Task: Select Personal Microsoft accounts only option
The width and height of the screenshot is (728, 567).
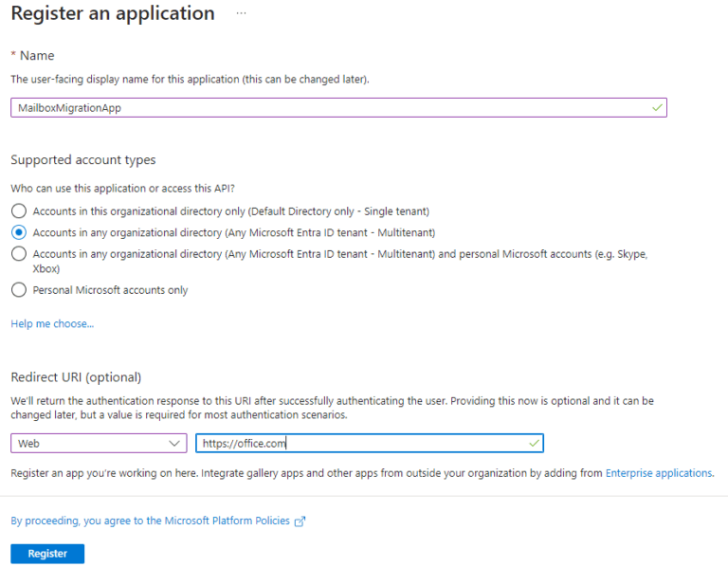Action: 19,290
